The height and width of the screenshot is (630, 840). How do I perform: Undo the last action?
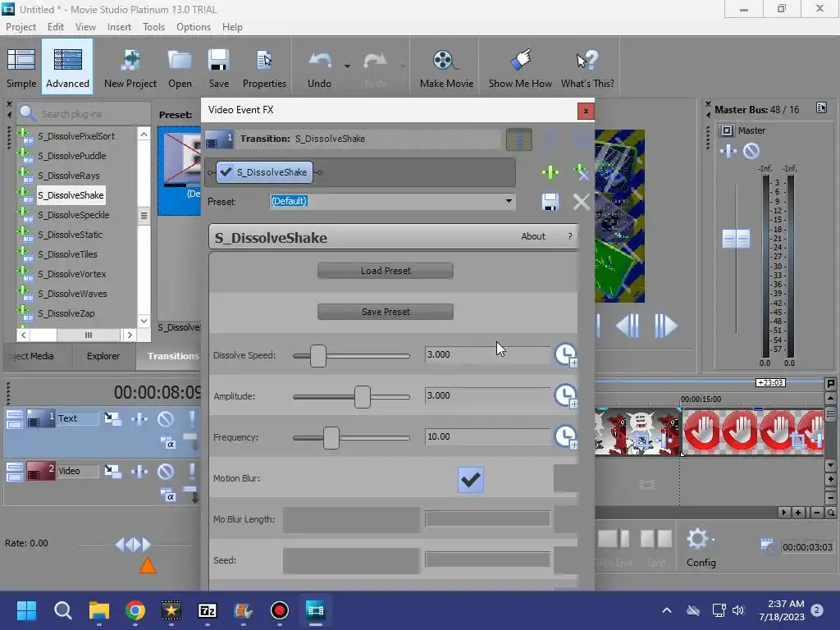[319, 67]
